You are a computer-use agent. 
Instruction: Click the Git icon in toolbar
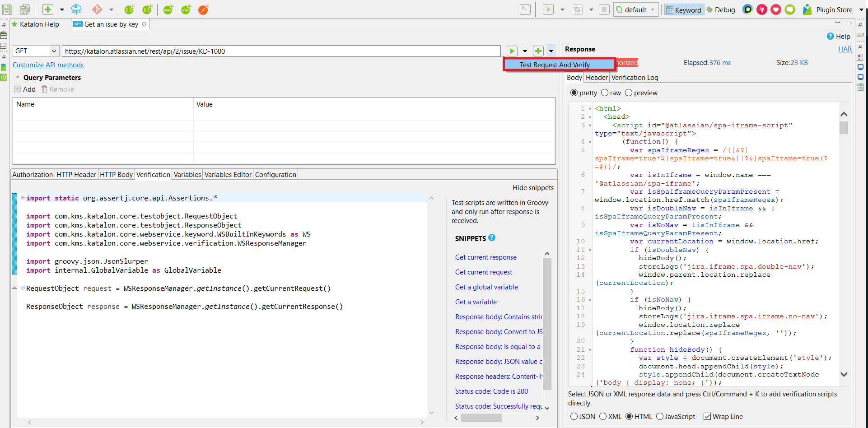pos(97,9)
